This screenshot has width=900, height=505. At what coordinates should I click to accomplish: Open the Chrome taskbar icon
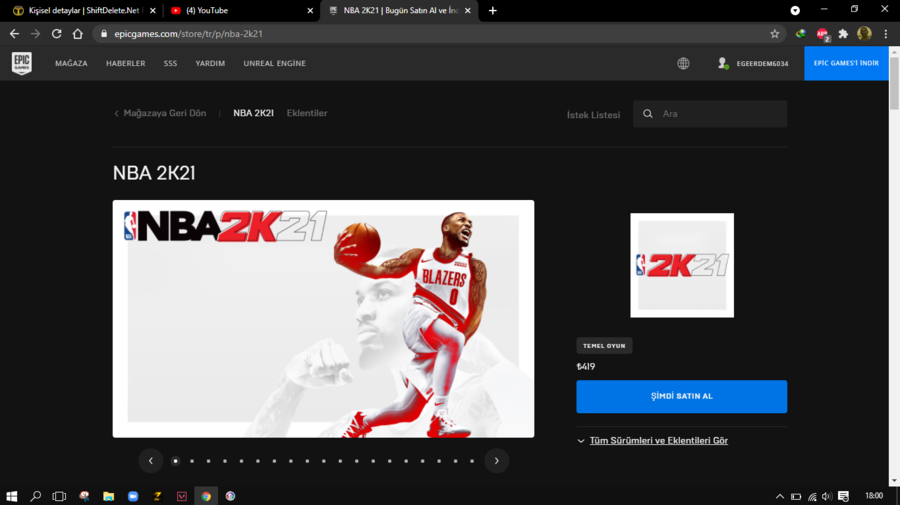[x=206, y=496]
